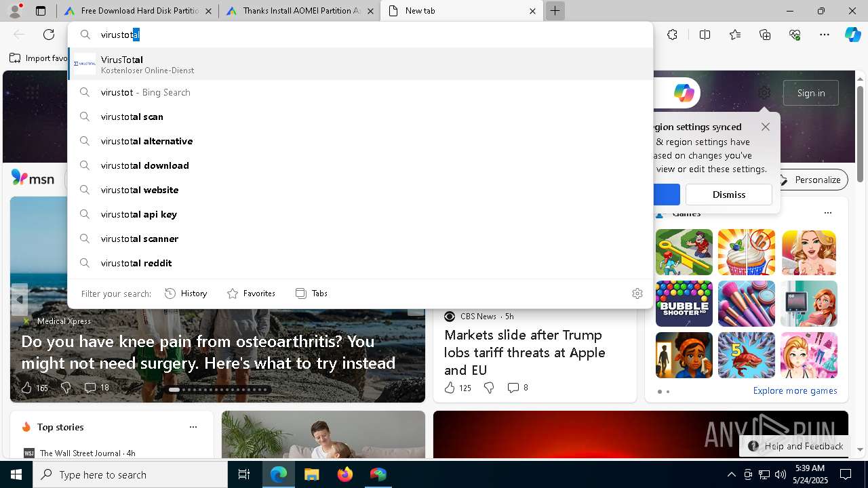The image size is (868, 488).
Task: Dismiss the region settings notice
Action: coord(728,195)
